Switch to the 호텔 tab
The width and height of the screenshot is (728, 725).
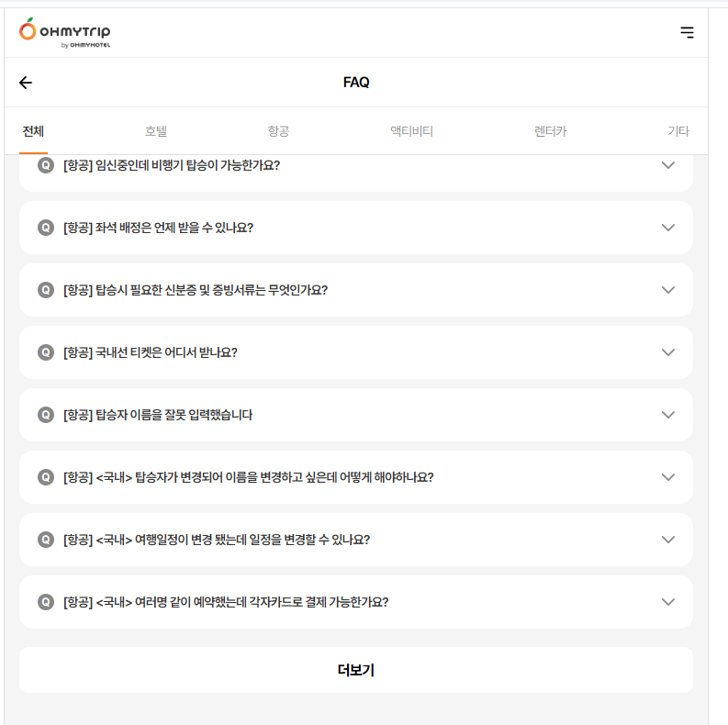tap(156, 131)
